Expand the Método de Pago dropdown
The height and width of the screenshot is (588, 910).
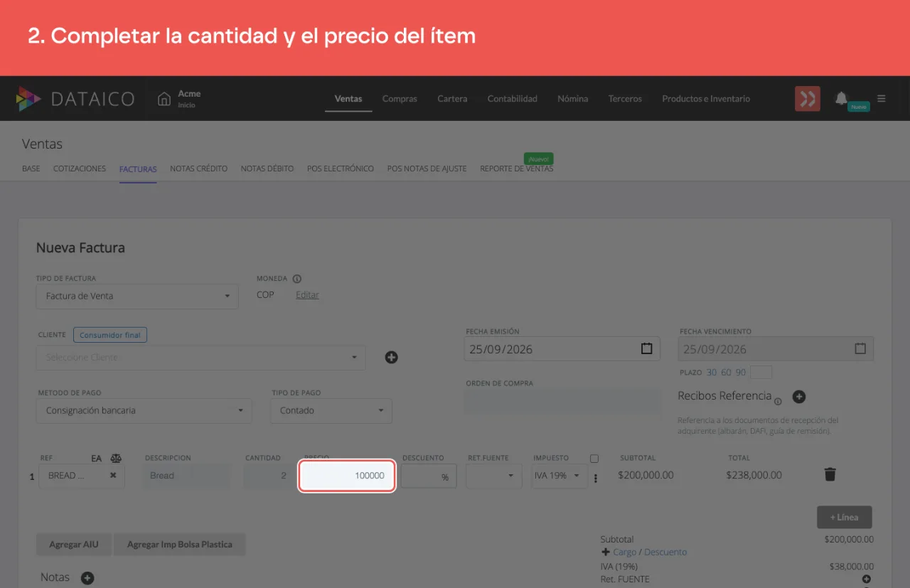[144, 410]
